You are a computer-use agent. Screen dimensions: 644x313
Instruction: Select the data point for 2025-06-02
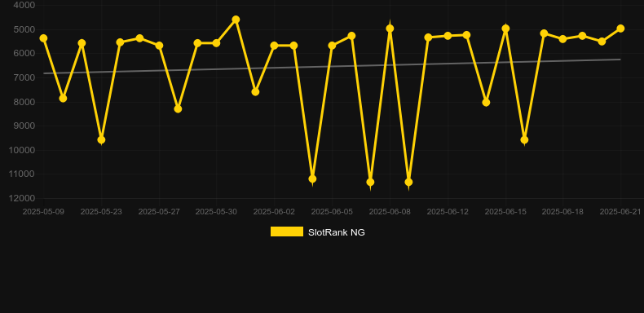point(274,46)
